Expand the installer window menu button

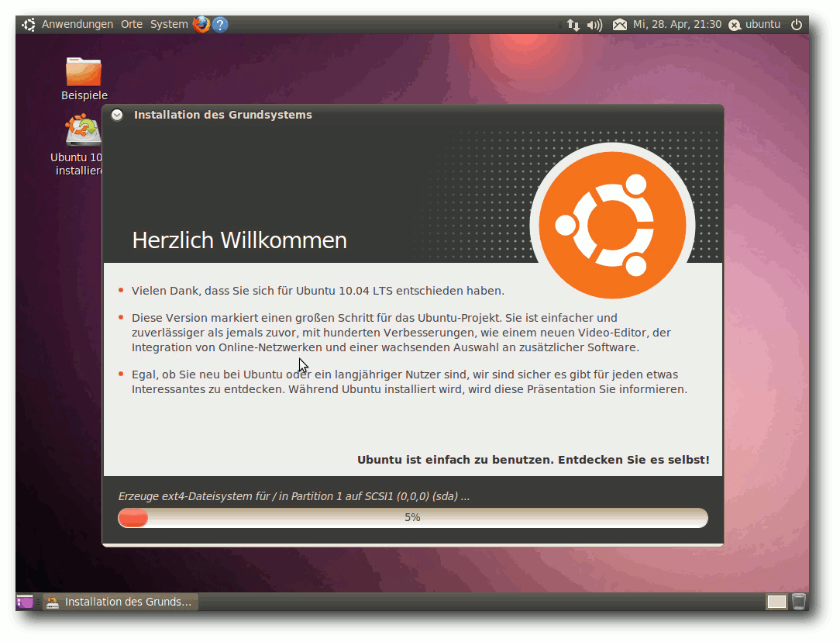click(117, 115)
